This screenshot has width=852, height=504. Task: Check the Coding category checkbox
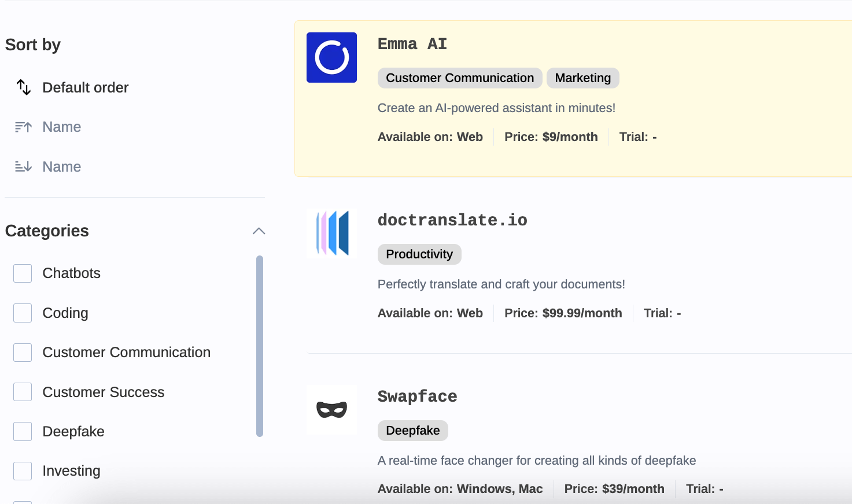(23, 313)
